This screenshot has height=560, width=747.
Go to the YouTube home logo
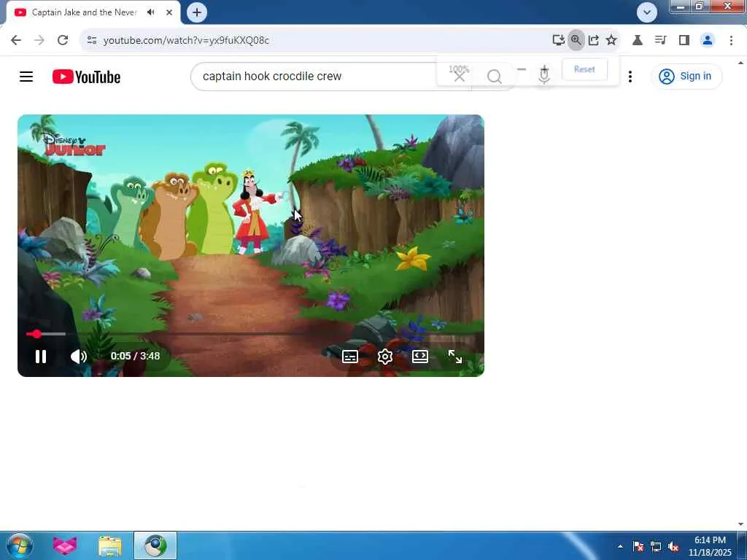[86, 77]
